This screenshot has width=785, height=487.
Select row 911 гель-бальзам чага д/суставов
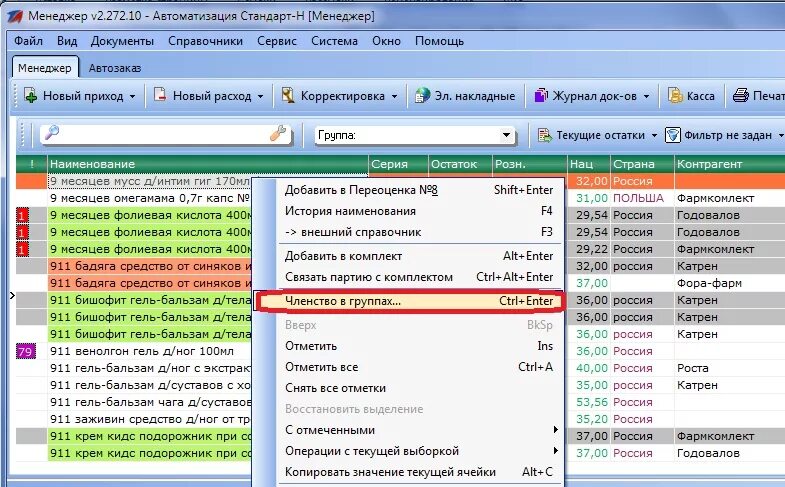pyautogui.click(x=150, y=402)
